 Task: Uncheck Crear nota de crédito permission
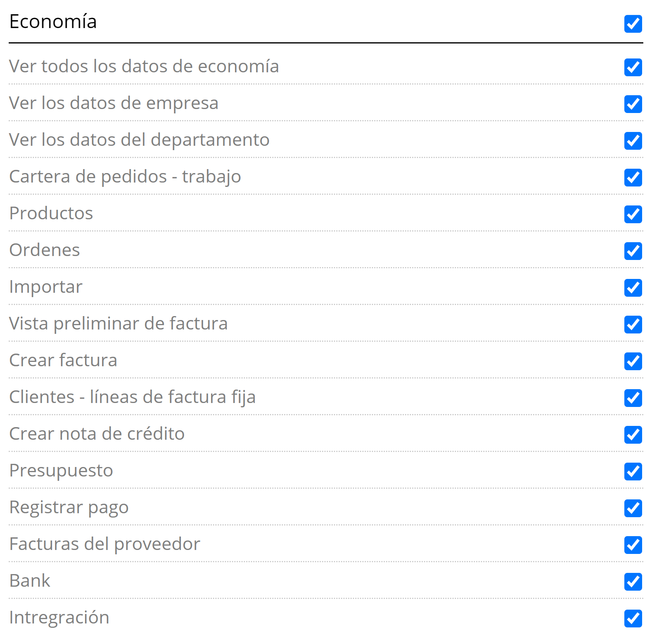pyautogui.click(x=633, y=435)
